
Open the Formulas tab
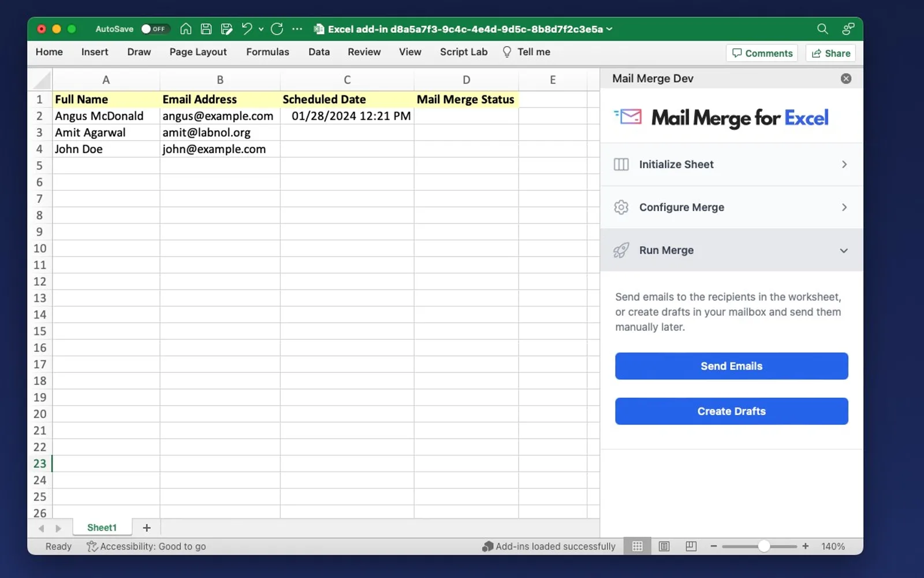[267, 52]
